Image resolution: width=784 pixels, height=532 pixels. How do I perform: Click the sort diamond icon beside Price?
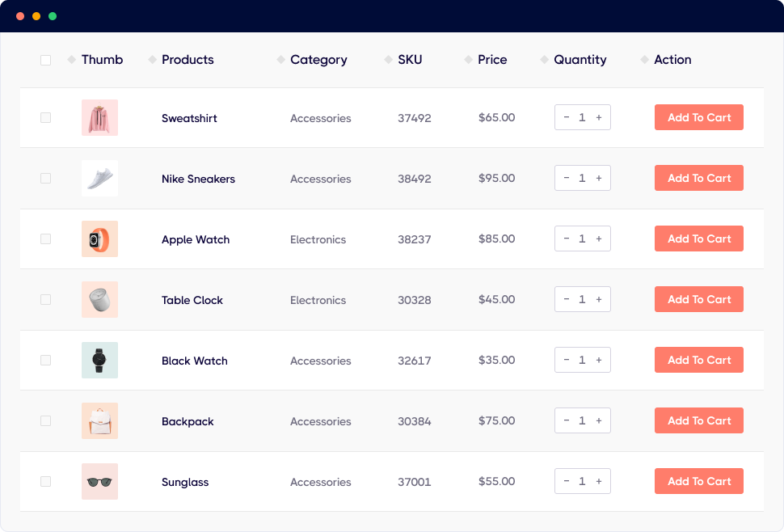(468, 60)
